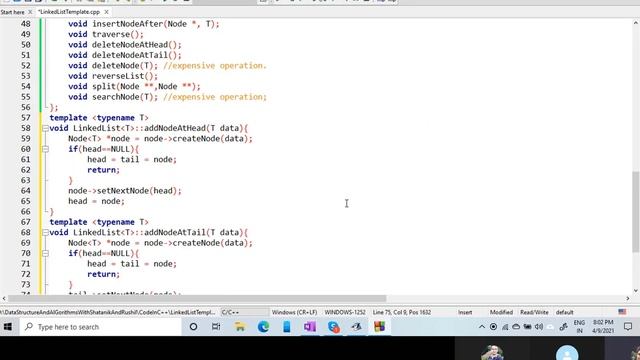Image resolution: width=640 pixels, height=360 pixels.
Task: Click Line 75, Col 9 position in status bar
Action: [402, 312]
